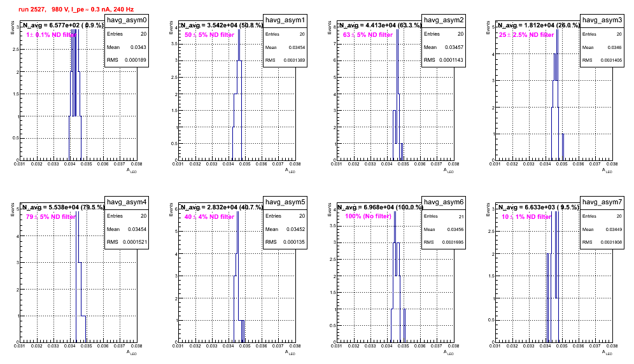Click the red run 2527 header text
Viewport: 634px width, 364px height.
[76, 9]
